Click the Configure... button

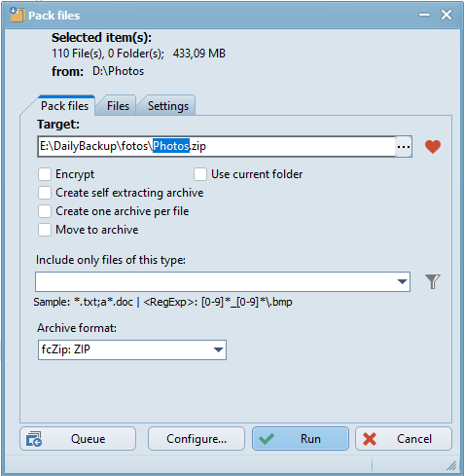pyautogui.click(x=196, y=439)
